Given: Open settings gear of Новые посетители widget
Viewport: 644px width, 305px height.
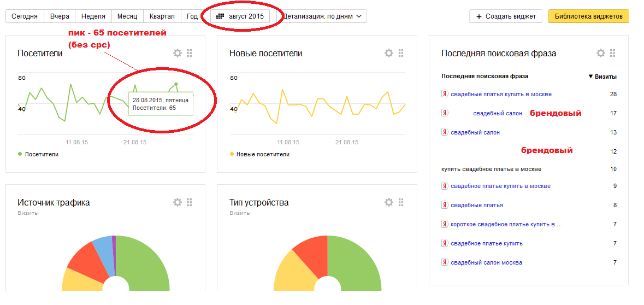Looking at the screenshot, I should [x=389, y=53].
